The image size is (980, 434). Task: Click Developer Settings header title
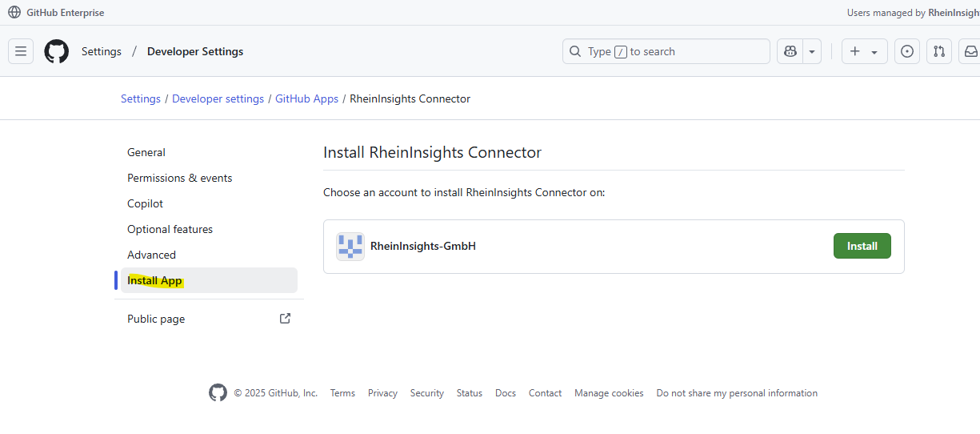tap(195, 51)
